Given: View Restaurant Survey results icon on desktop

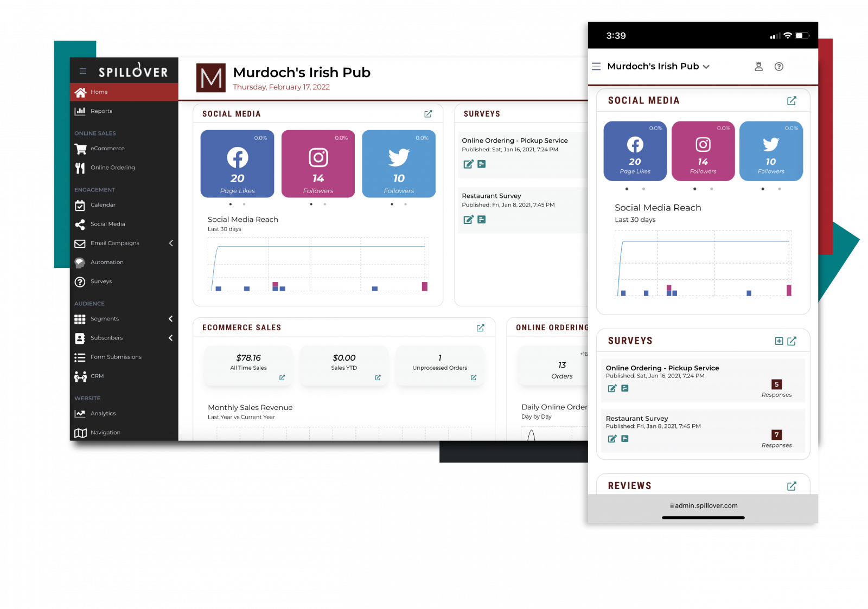Looking at the screenshot, I should 482,220.
